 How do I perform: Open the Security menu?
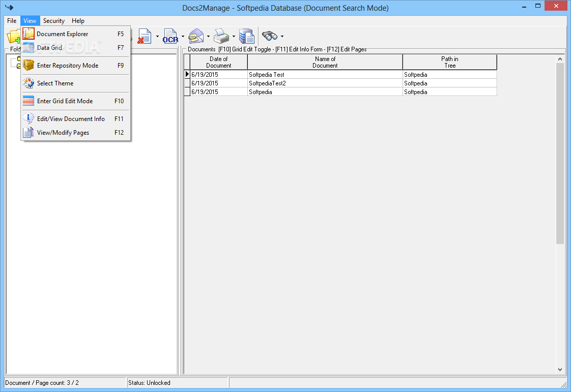54,21
